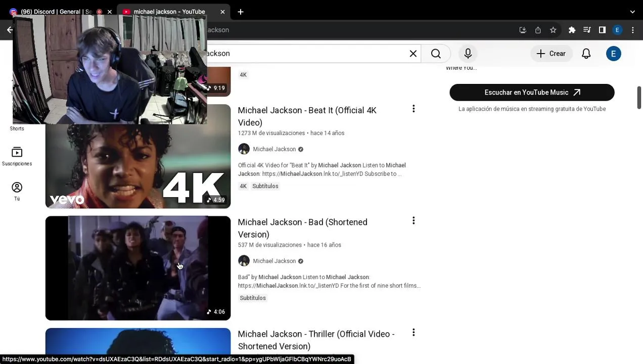Click the Subtítulos badge on Bad video

pyautogui.click(x=253, y=298)
